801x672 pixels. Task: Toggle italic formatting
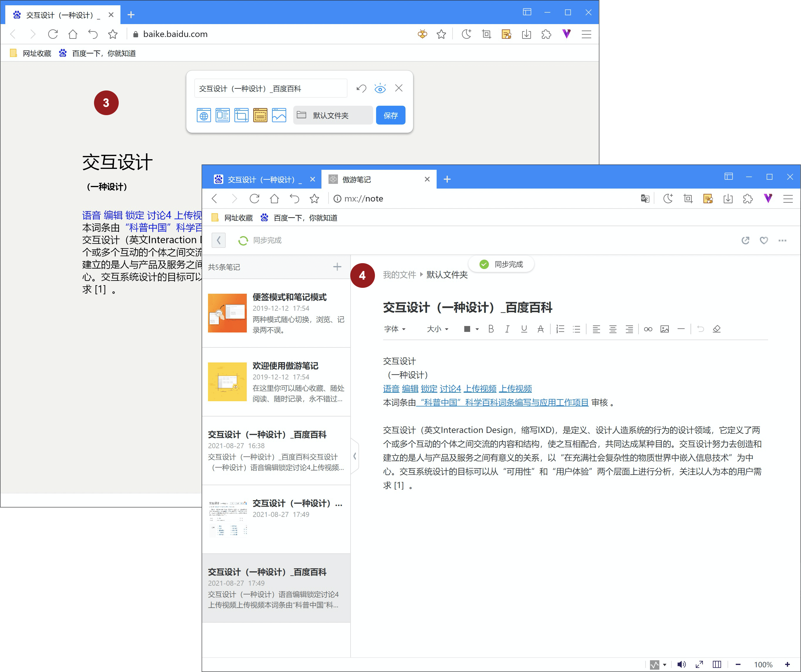507,329
